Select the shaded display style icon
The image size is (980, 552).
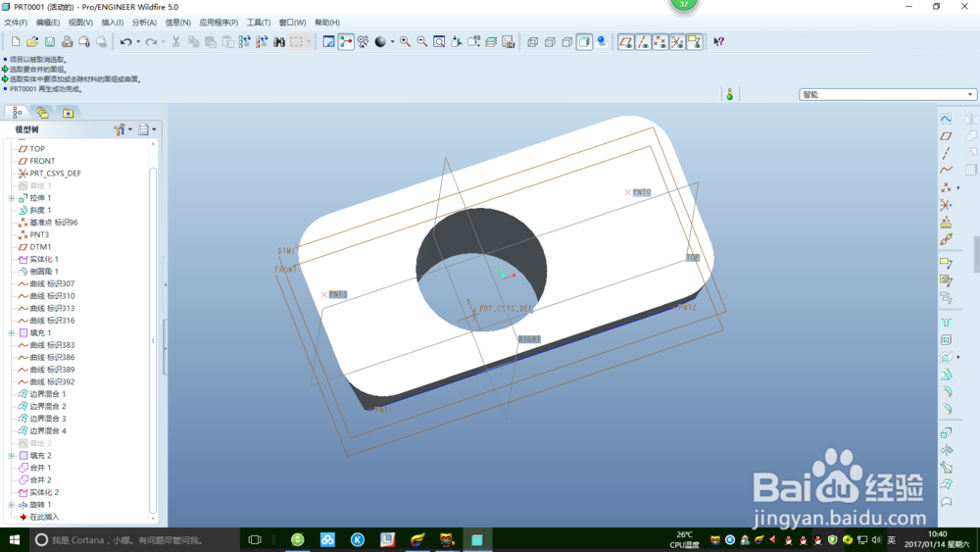tap(584, 42)
